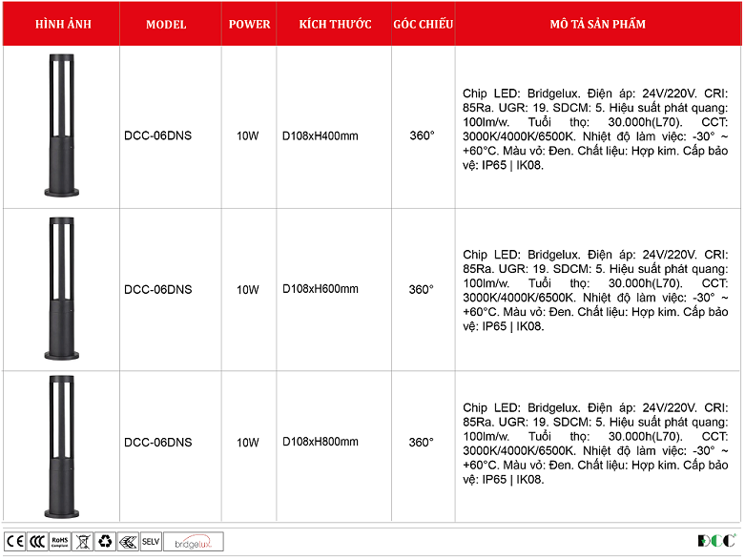Click the D108xH800mm size cell

(x=321, y=443)
